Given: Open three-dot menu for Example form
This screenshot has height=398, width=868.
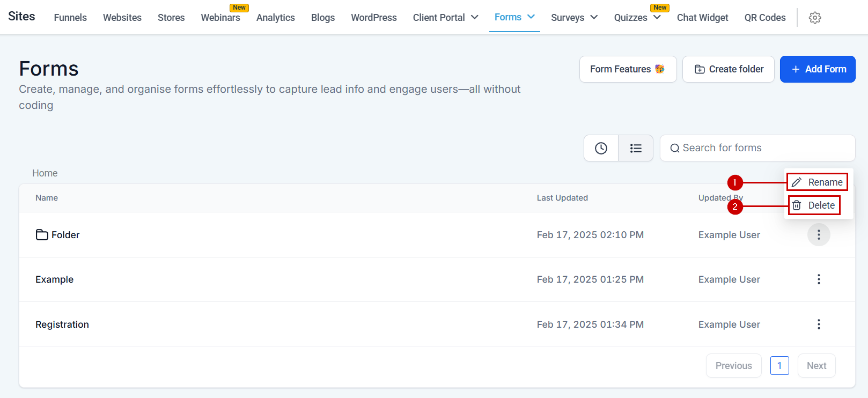Looking at the screenshot, I should tap(818, 279).
